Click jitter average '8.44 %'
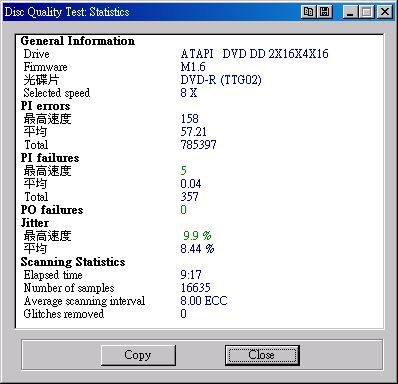Viewport: 398px width, 384px height. (197, 249)
